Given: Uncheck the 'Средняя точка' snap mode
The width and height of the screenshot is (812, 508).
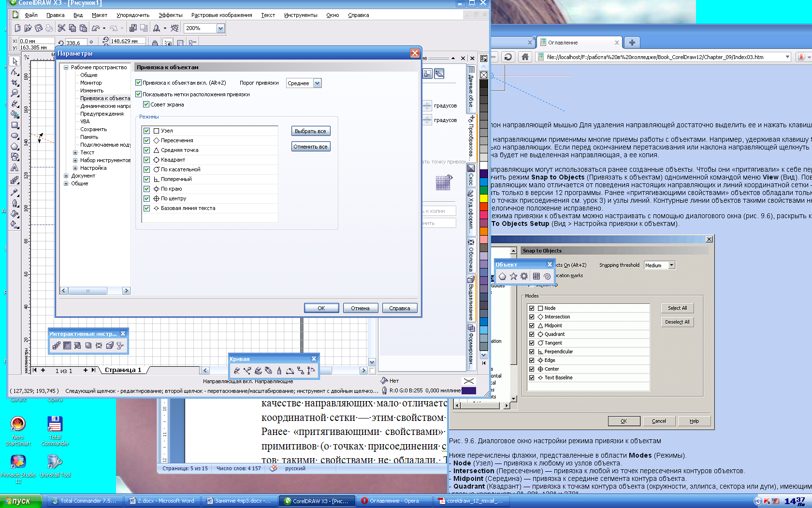Looking at the screenshot, I should point(147,150).
